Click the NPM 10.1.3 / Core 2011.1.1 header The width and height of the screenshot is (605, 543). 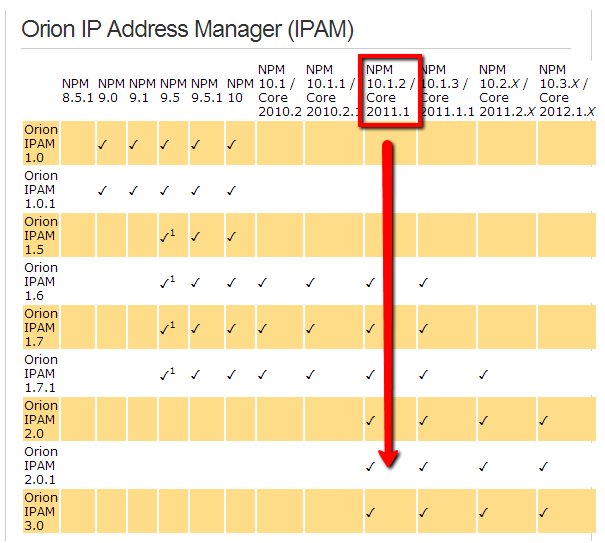[447, 91]
